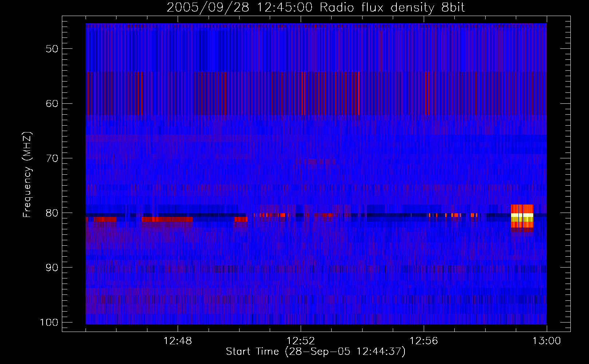589x364 pixels.
Task: Click the bright white-yellow burst near 13:00
Action: [522, 217]
